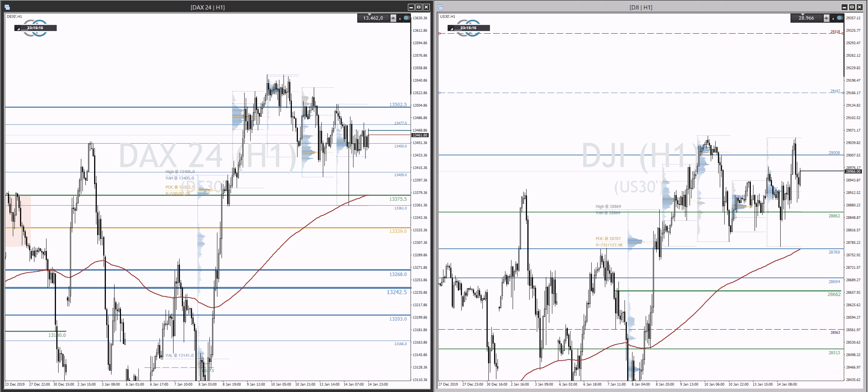This screenshot has height=392, width=868.
Task: Expand the DJI timer panel corner arrow
Action: [452, 29]
